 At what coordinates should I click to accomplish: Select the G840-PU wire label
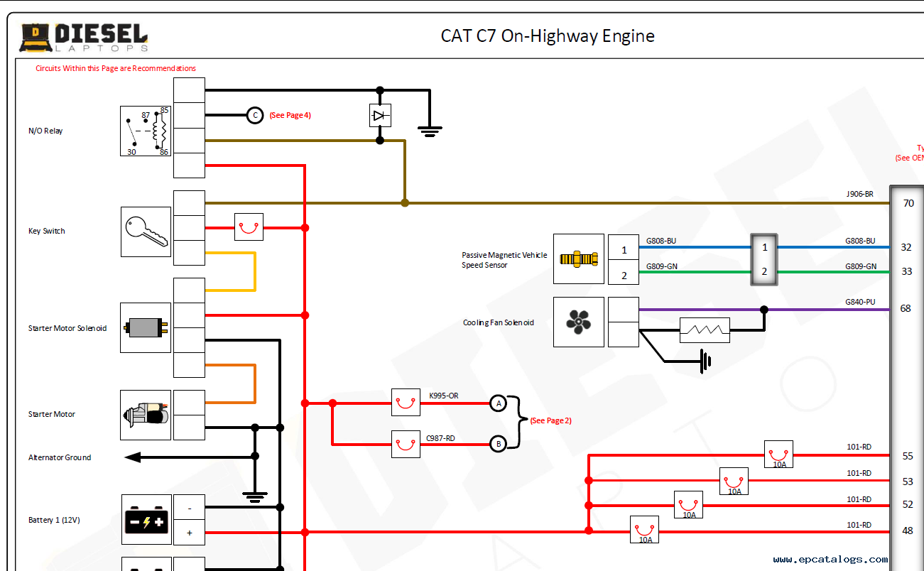click(860, 303)
